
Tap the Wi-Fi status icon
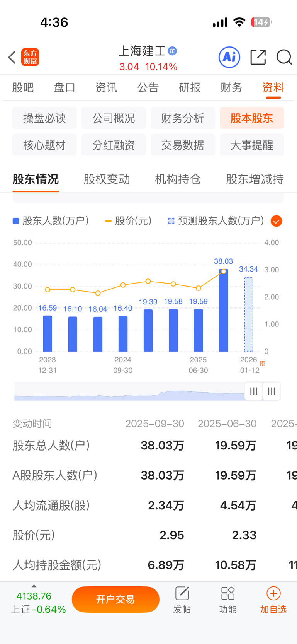(239, 22)
